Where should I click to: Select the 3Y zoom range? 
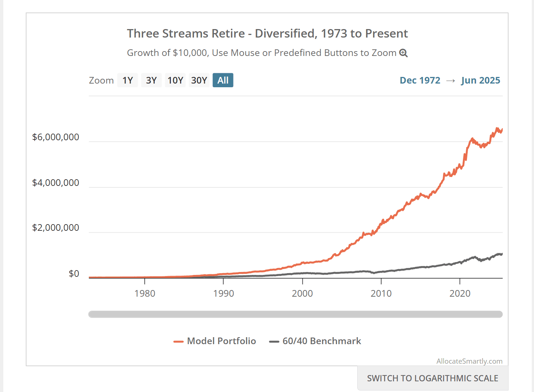point(151,80)
